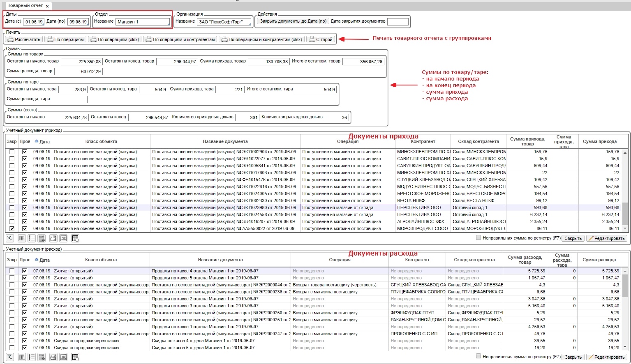Click the 'По операциям (xlsx)' print button

[115, 39]
